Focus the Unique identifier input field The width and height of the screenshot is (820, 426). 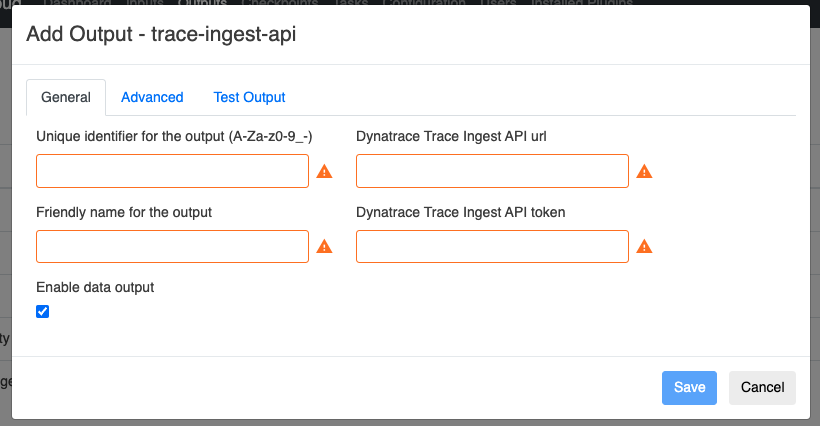[172, 171]
